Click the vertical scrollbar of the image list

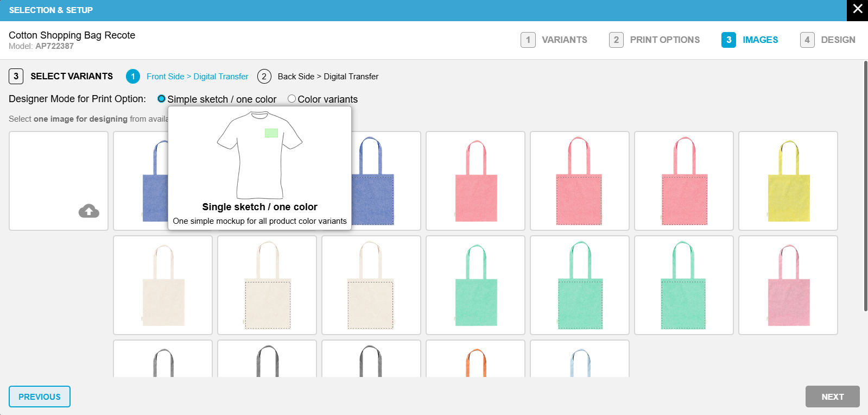(x=865, y=186)
